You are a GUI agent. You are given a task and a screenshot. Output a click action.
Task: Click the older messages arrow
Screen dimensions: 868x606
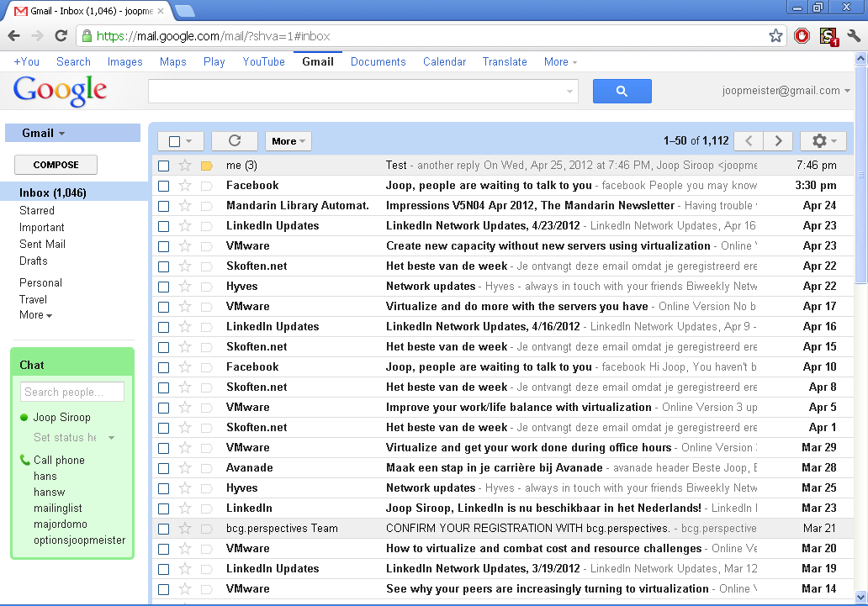pyautogui.click(x=778, y=140)
